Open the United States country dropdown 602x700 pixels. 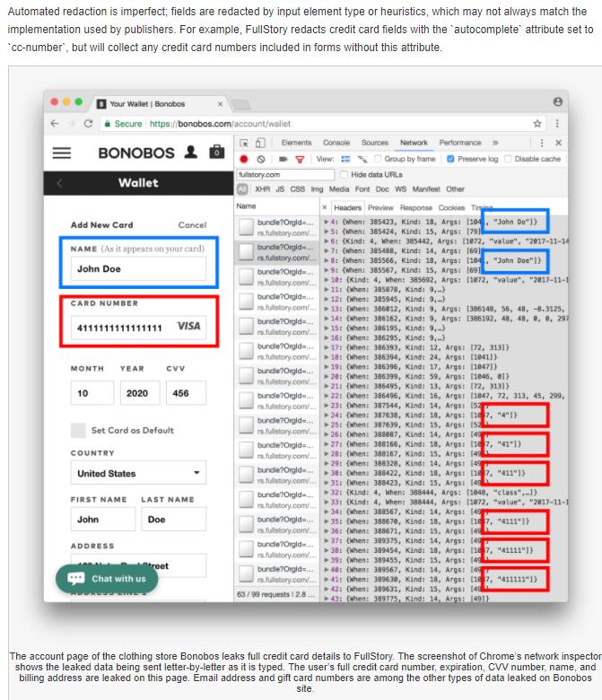click(138, 473)
